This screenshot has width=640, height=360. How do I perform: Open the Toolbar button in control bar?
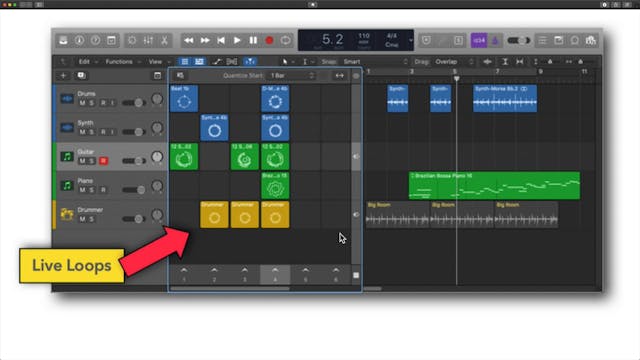(111, 40)
